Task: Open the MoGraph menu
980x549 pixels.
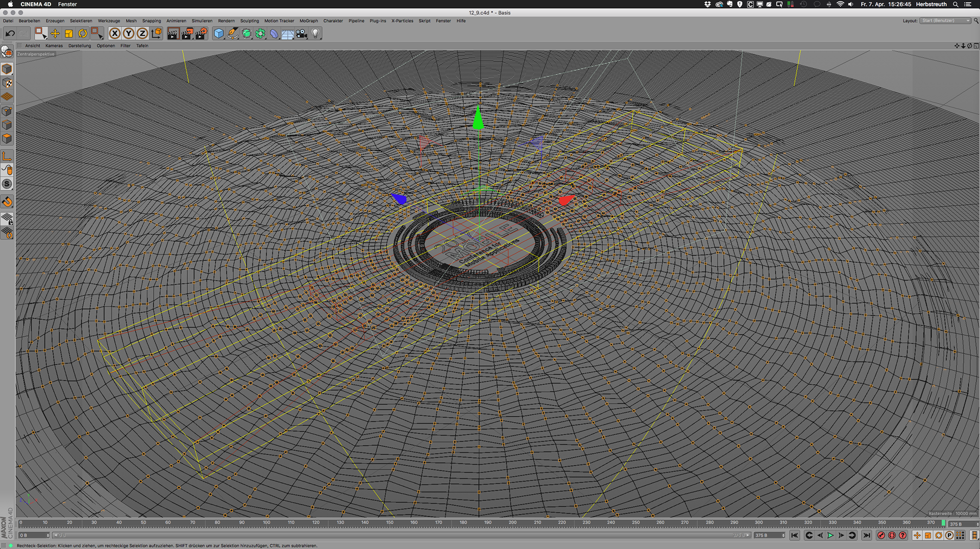Action: pyautogui.click(x=309, y=21)
